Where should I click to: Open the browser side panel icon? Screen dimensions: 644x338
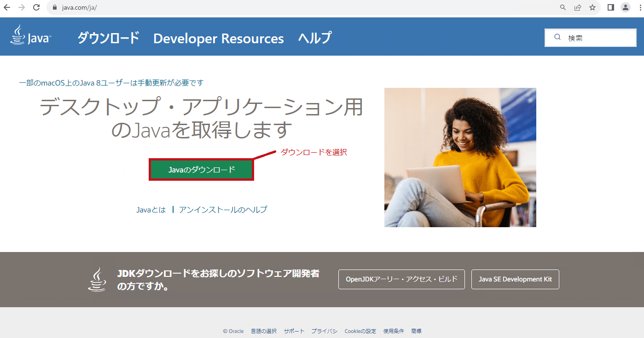pyautogui.click(x=611, y=7)
